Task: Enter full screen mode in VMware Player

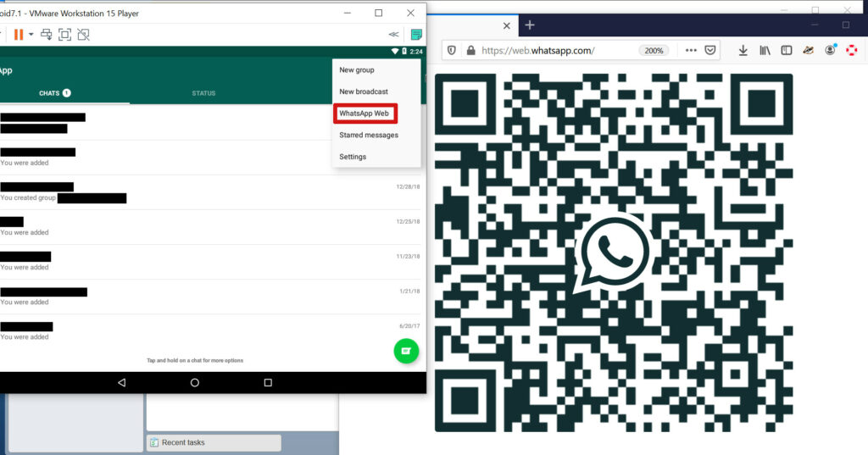Action: click(64, 35)
